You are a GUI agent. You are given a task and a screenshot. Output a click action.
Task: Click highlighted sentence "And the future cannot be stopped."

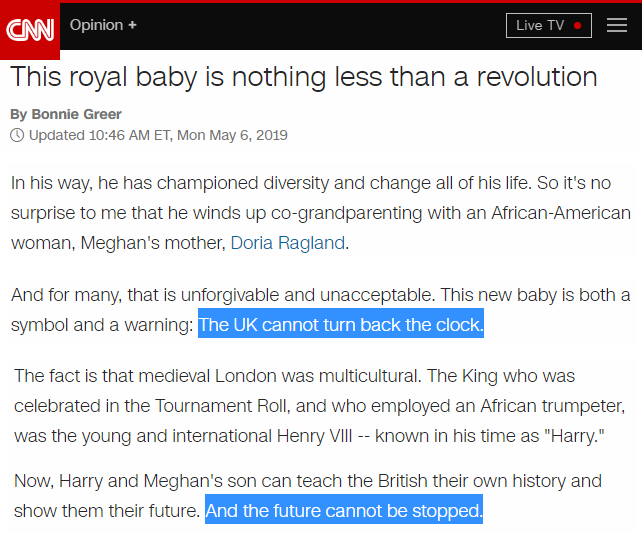coord(344,510)
